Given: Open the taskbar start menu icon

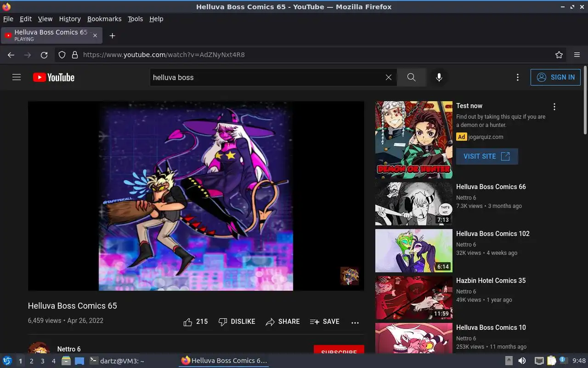Looking at the screenshot, I should point(7,361).
